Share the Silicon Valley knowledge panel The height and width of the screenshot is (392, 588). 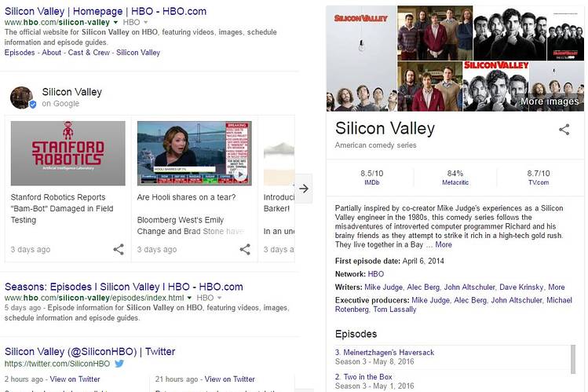coord(564,130)
